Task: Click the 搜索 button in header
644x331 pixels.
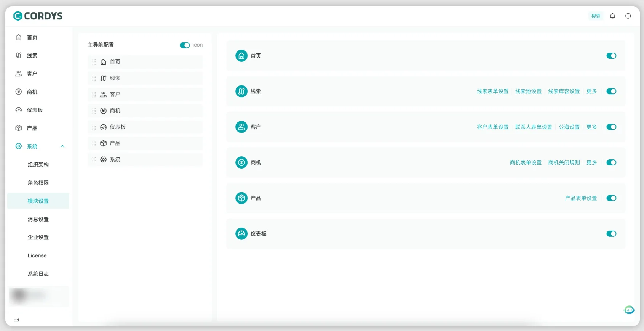Action: 596,16
